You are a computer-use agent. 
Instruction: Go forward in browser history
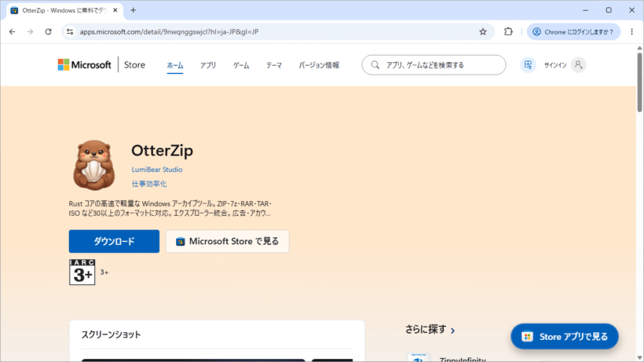(x=30, y=31)
